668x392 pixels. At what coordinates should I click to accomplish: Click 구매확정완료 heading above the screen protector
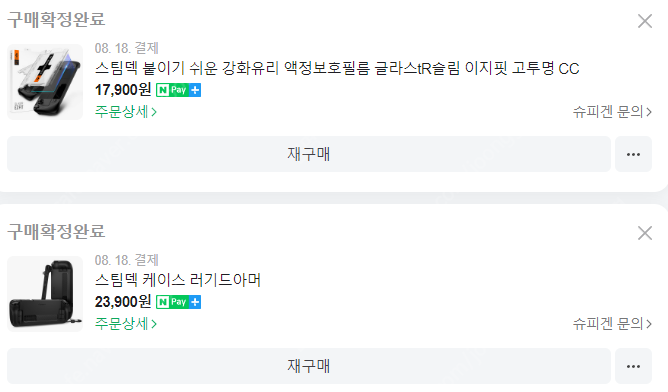(56, 20)
